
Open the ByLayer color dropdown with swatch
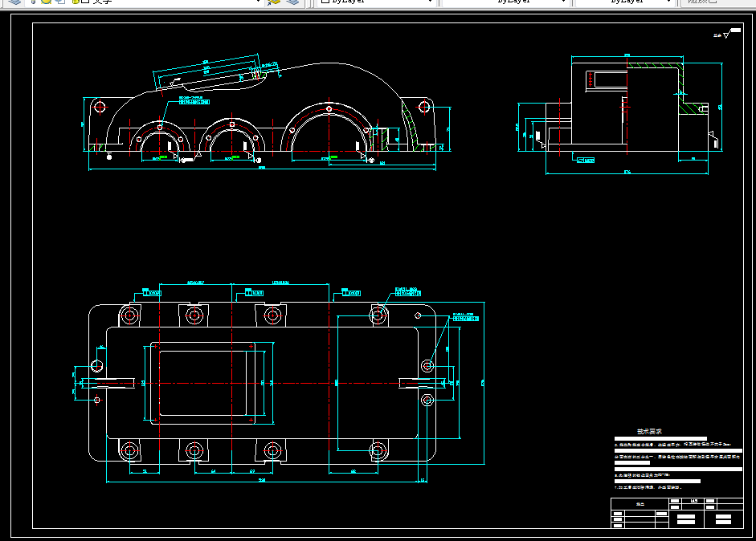click(376, 2)
